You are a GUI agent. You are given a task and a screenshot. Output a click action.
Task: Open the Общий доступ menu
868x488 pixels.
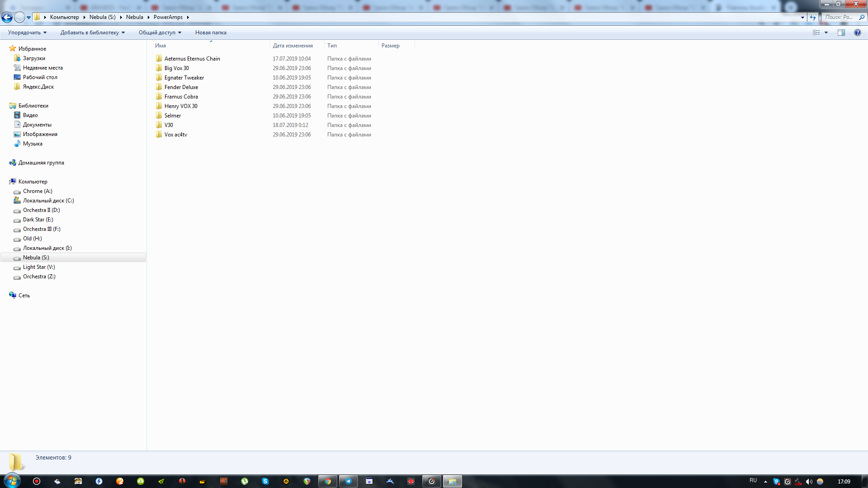160,33
